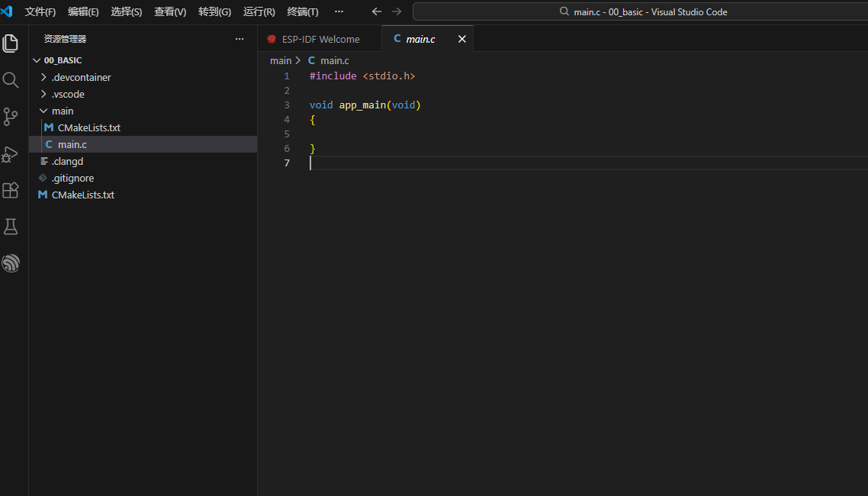
Task: Open the Explorer view in the activity bar
Action: 11,43
